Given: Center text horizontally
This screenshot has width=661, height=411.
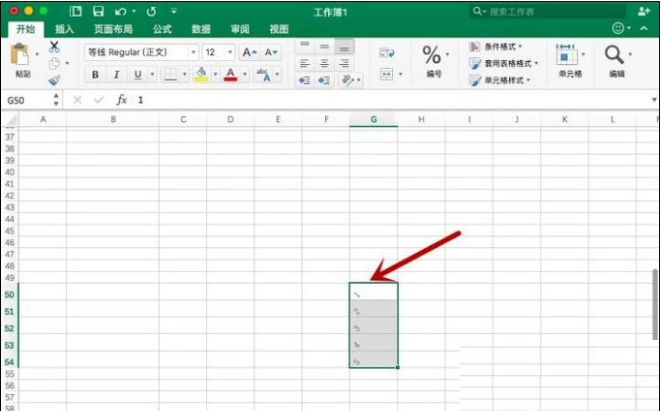Looking at the screenshot, I should coord(324,64).
